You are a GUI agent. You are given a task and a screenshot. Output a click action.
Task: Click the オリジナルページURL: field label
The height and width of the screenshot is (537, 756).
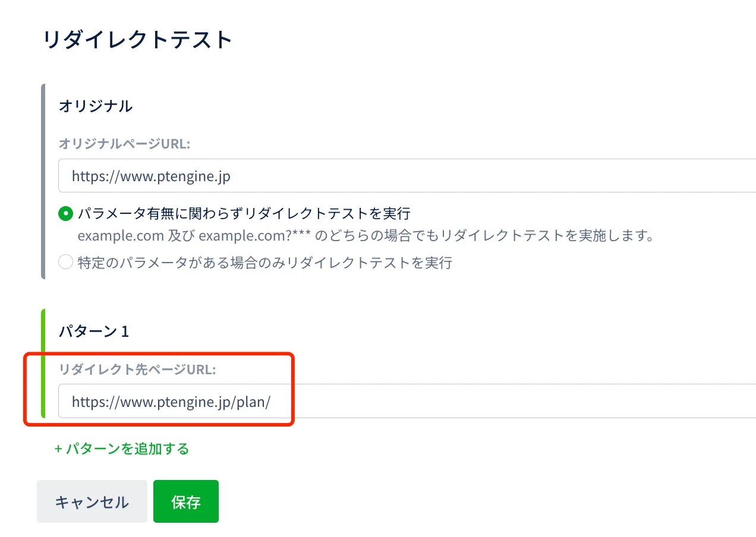pos(124,143)
